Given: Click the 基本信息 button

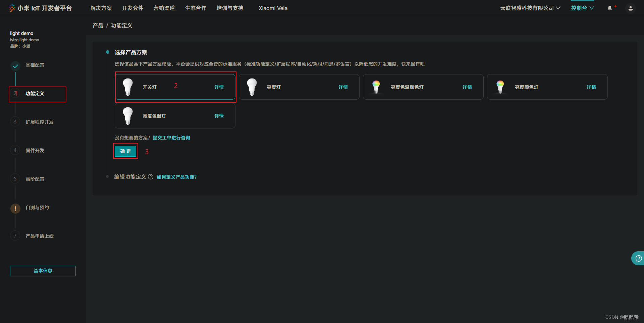Looking at the screenshot, I should (x=43, y=271).
